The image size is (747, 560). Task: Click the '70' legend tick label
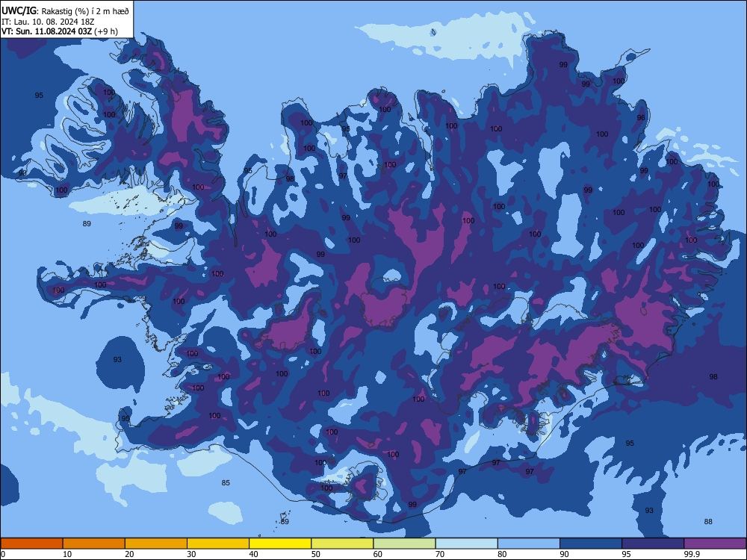[440, 554]
